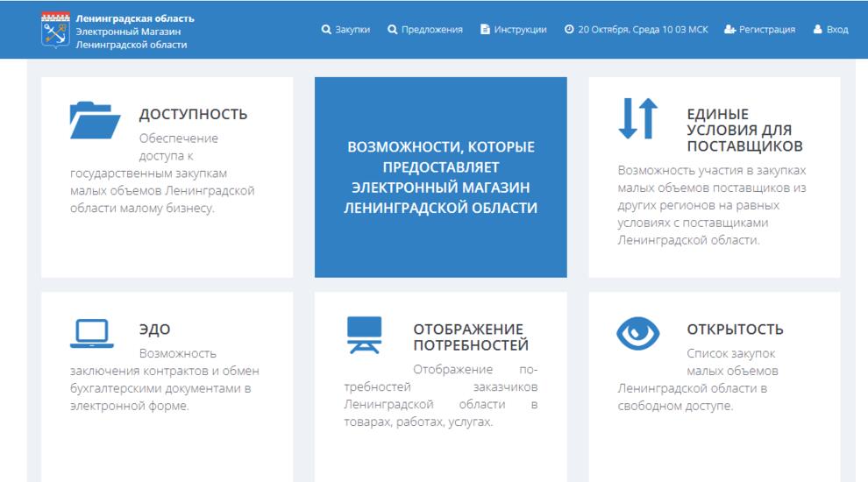Click the site title Электронный Магазин Ленинградской области
Image resolution: width=868 pixels, height=482 pixels.
[132, 39]
